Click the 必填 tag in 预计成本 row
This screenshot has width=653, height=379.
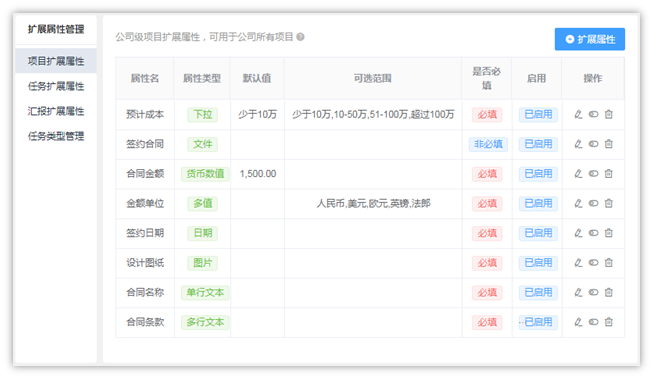click(x=487, y=115)
